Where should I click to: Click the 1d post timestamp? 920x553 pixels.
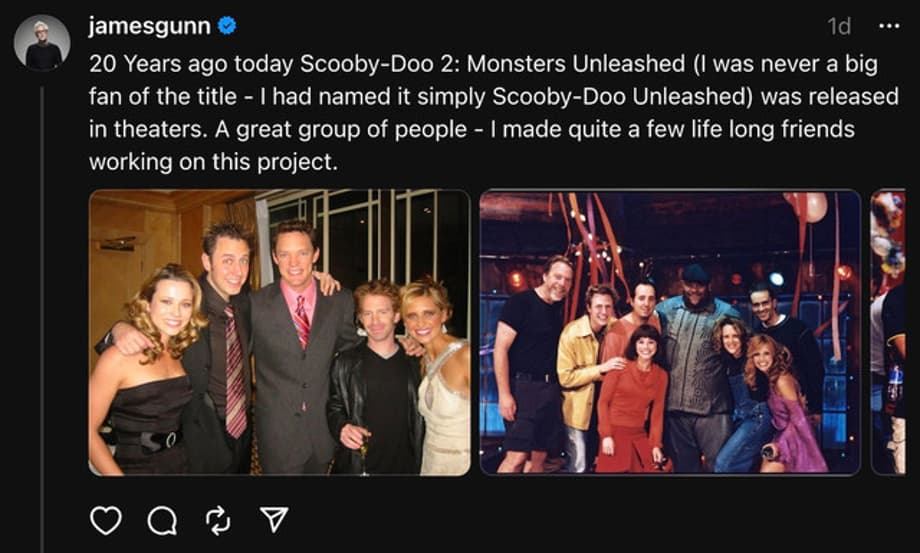pos(840,26)
